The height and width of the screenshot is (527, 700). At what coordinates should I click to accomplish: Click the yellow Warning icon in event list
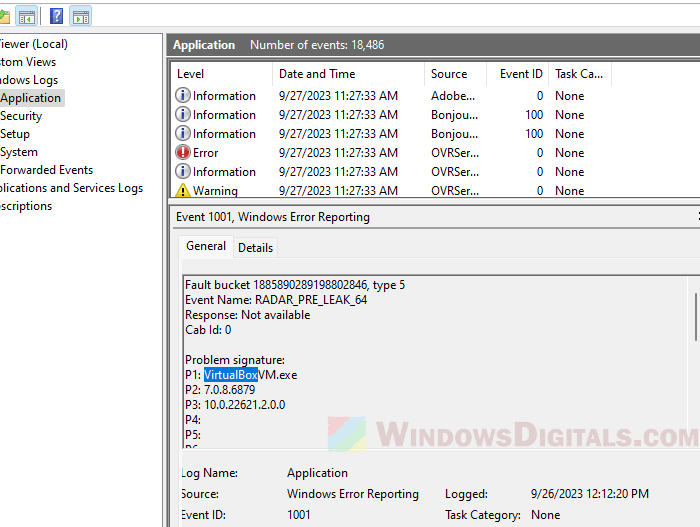[183, 190]
